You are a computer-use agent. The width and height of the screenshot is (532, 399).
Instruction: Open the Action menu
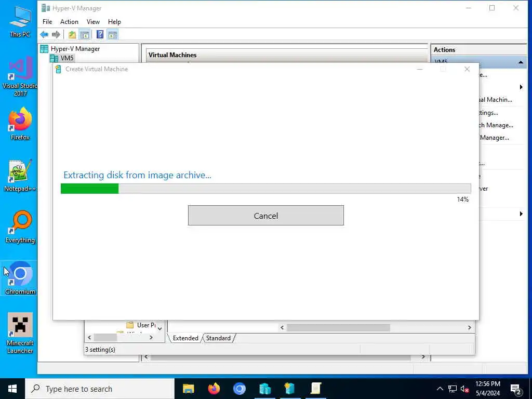(x=69, y=22)
